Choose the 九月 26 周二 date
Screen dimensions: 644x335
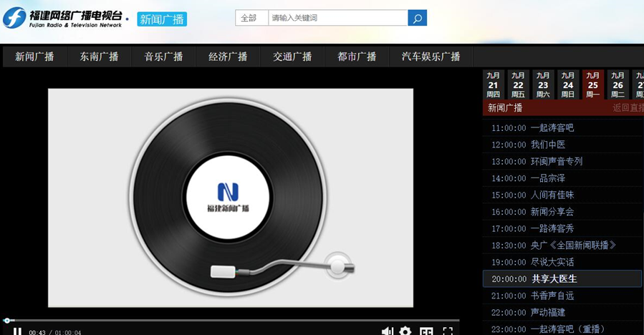(x=617, y=84)
